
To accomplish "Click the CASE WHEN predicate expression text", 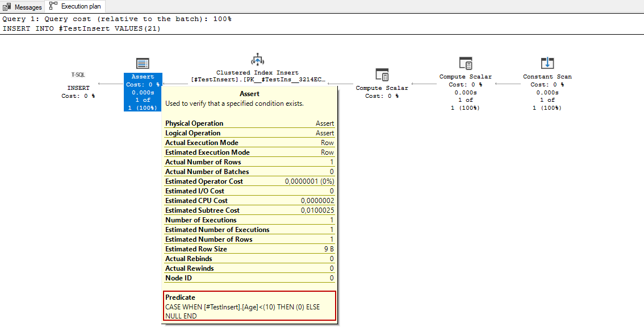I will click(x=242, y=312).
